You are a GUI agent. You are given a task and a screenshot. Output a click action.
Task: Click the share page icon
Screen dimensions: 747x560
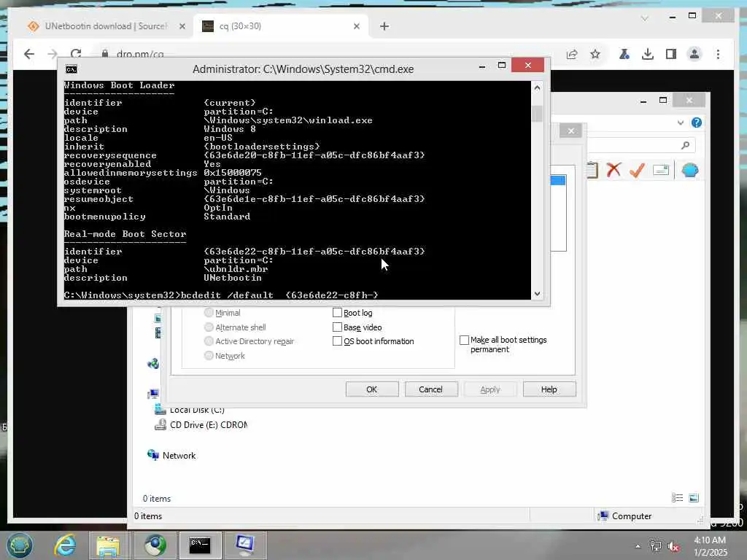pyautogui.click(x=572, y=54)
